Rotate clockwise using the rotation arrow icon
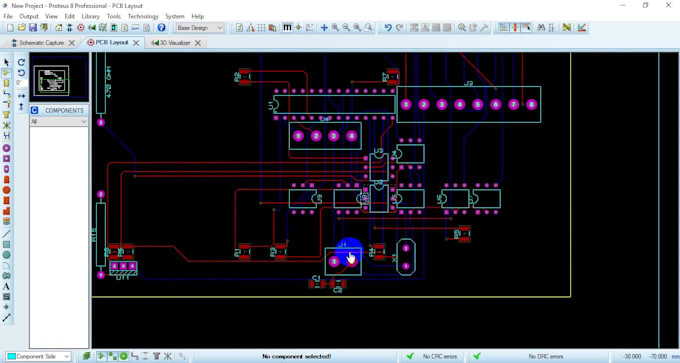The image size is (680, 363). point(21,62)
